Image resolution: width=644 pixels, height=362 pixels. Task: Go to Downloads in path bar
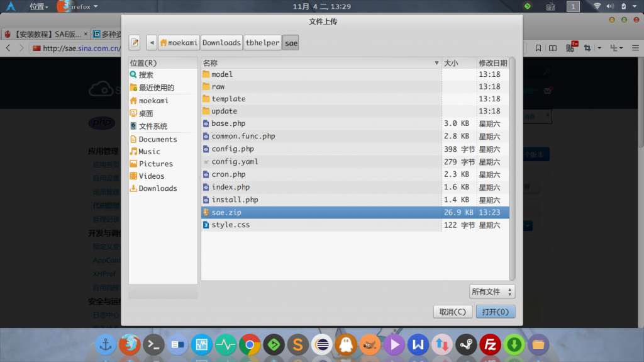point(221,42)
